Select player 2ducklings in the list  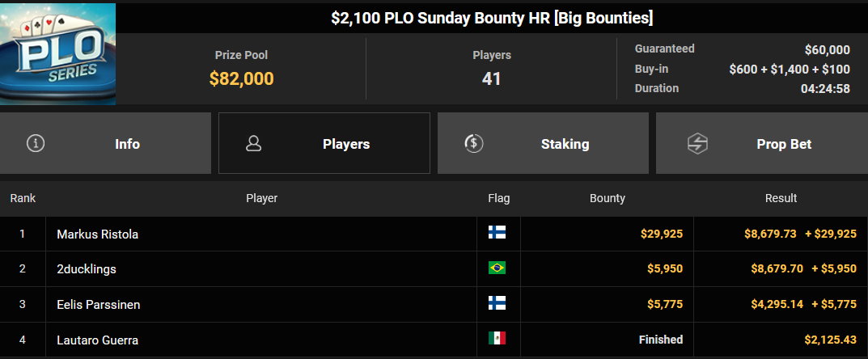pos(87,269)
